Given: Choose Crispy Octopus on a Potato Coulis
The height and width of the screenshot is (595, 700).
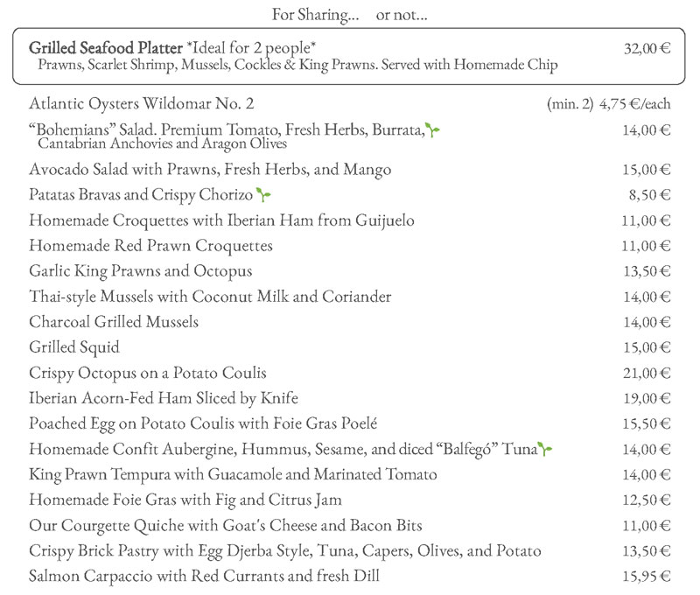Looking at the screenshot, I should [x=148, y=373].
